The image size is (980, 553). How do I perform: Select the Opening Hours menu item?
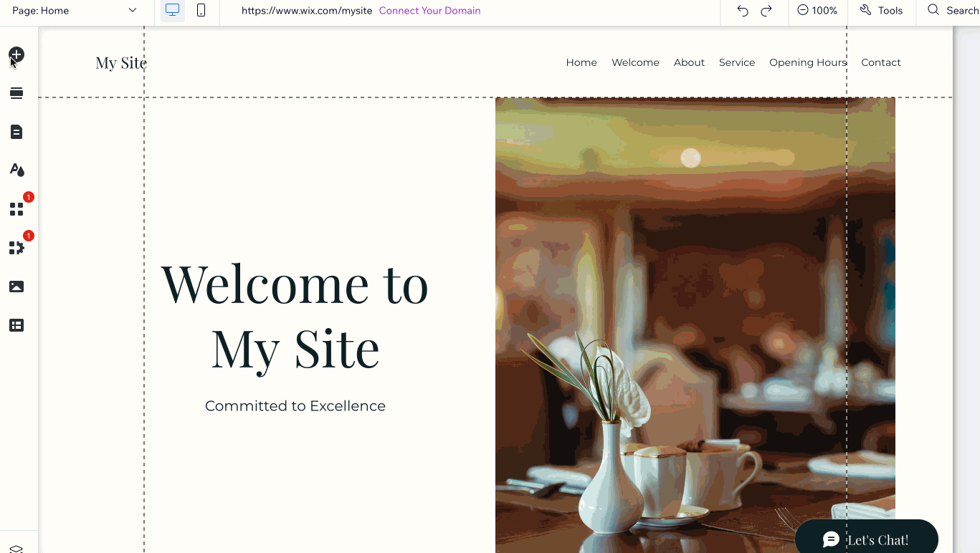(x=808, y=62)
